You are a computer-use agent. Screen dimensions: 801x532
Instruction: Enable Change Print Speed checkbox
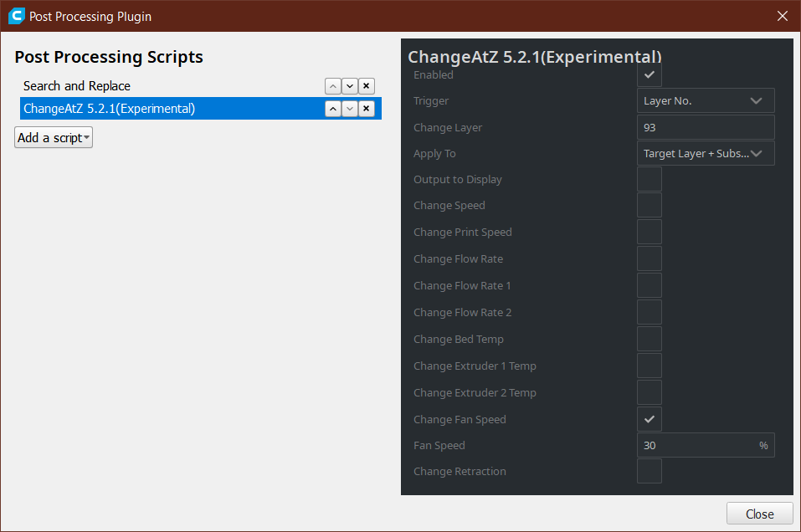(650, 232)
